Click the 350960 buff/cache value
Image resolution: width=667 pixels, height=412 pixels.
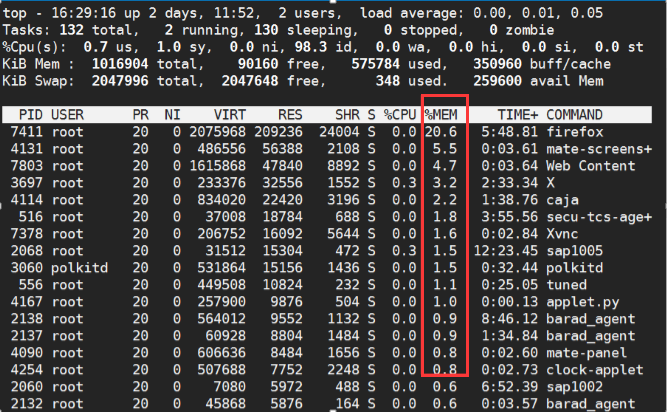point(498,64)
